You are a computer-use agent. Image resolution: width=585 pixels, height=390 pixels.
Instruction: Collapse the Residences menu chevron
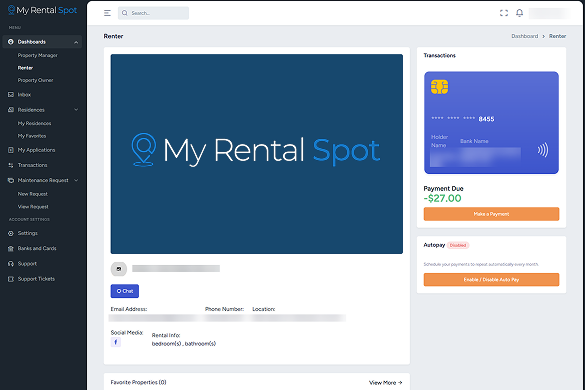[76, 110]
